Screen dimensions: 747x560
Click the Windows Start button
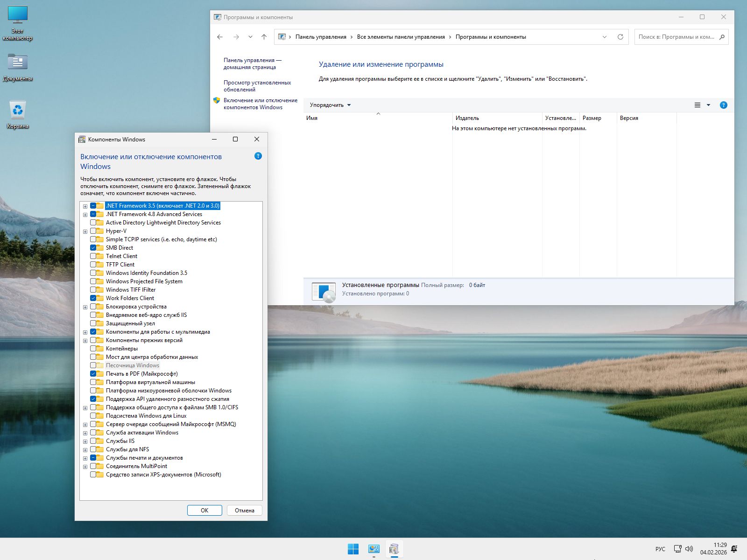pos(353,549)
